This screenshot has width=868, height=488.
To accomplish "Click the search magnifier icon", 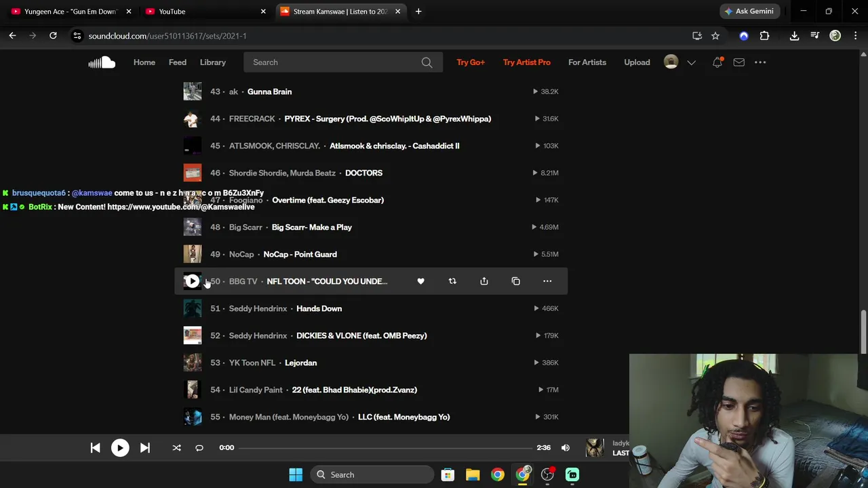I will tap(427, 62).
